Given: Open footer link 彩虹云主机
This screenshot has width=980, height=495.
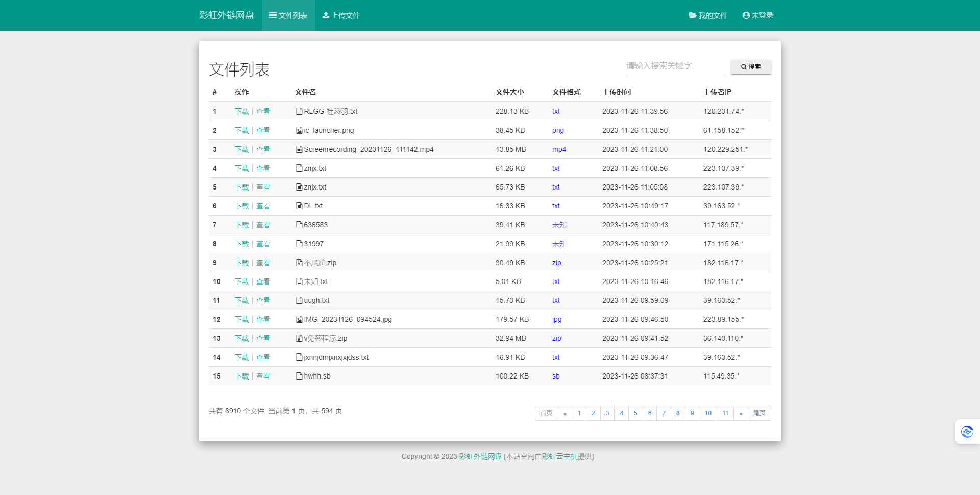Looking at the screenshot, I should click(559, 456).
